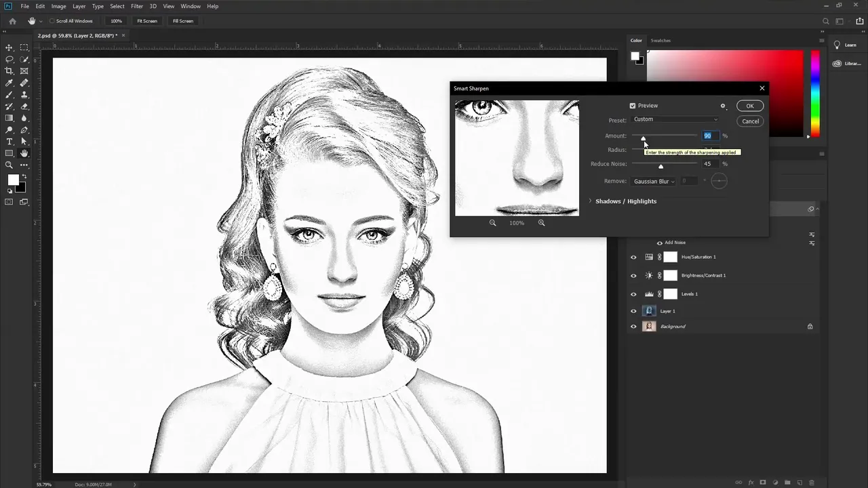The width and height of the screenshot is (868, 488).
Task: Delete layer with trash icon
Action: pos(811,483)
